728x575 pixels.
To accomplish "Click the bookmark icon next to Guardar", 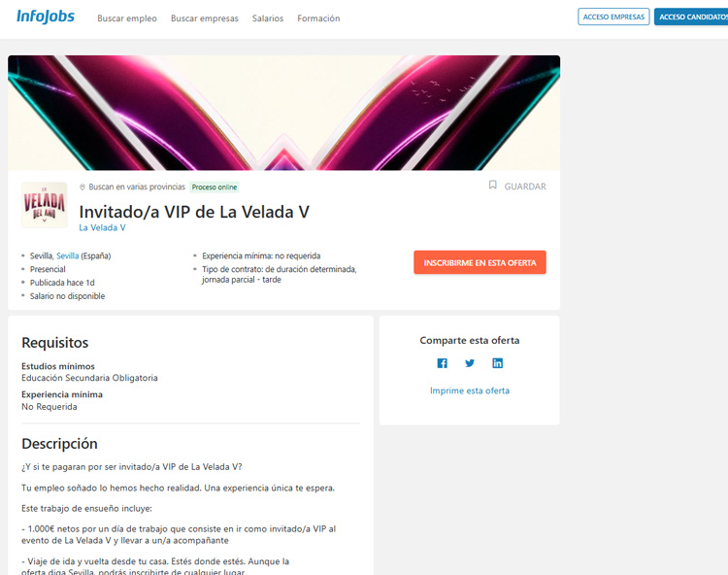I will pos(492,186).
